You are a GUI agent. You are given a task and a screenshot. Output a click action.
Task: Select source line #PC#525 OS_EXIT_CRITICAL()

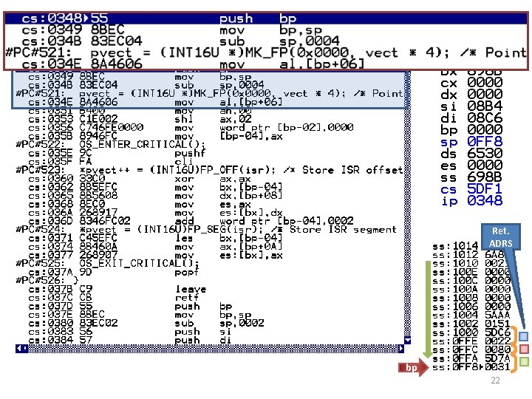click(108, 264)
